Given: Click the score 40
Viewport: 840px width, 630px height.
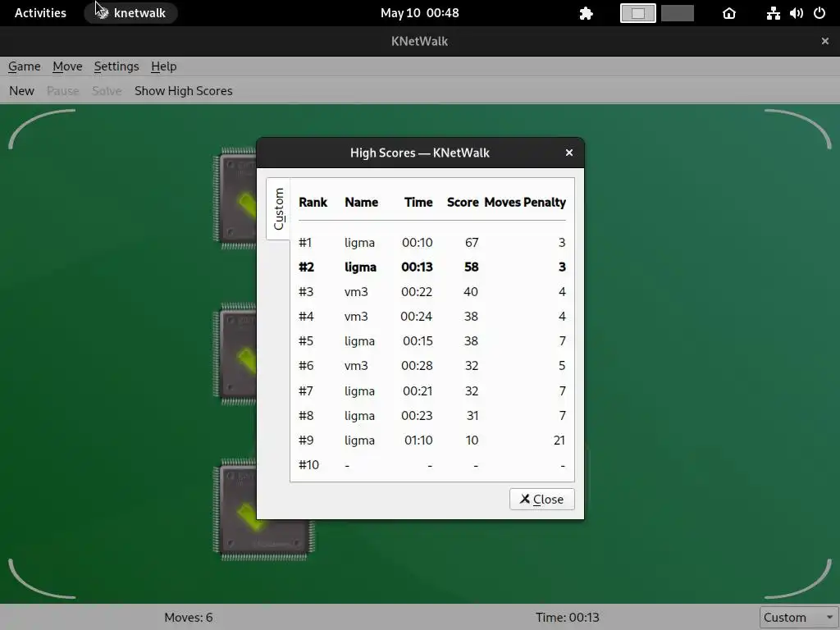Looking at the screenshot, I should point(471,292).
